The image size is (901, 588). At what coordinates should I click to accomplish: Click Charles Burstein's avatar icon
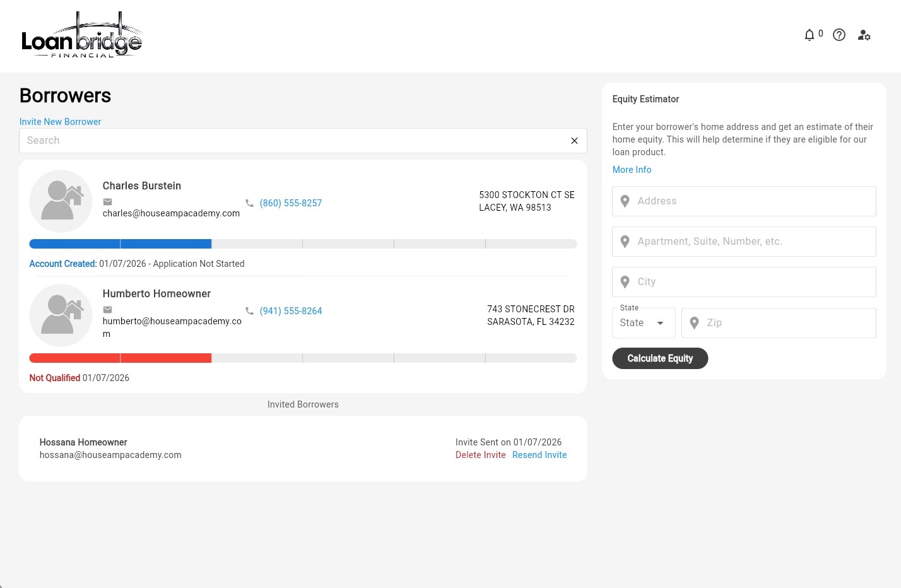(x=61, y=201)
